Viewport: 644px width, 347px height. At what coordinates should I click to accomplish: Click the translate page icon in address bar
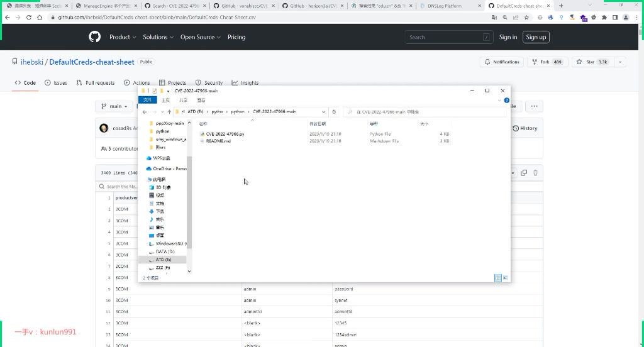click(x=494, y=17)
